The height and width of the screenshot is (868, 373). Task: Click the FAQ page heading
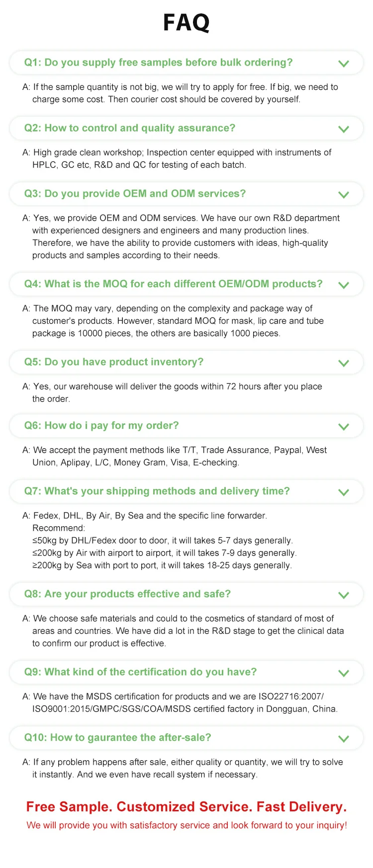click(x=186, y=23)
